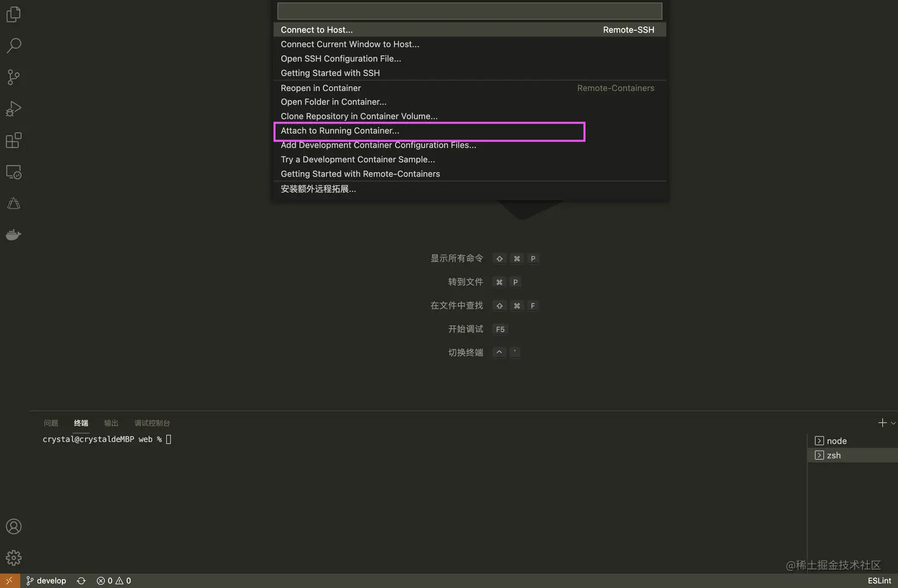Expand the terminal launch profile dropdown
The width and height of the screenshot is (898, 588).
coord(892,423)
